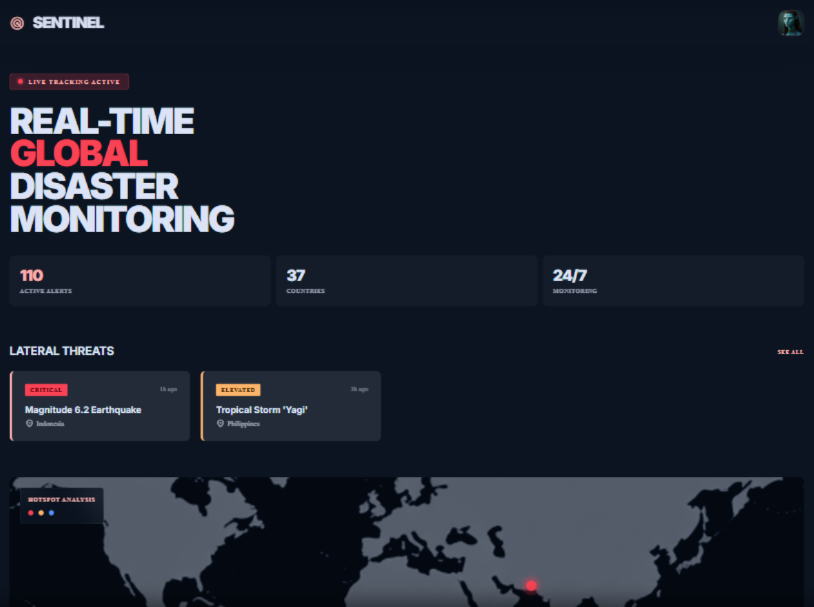Click the Elevated severity tag
This screenshot has height=607, width=814.
(238, 390)
